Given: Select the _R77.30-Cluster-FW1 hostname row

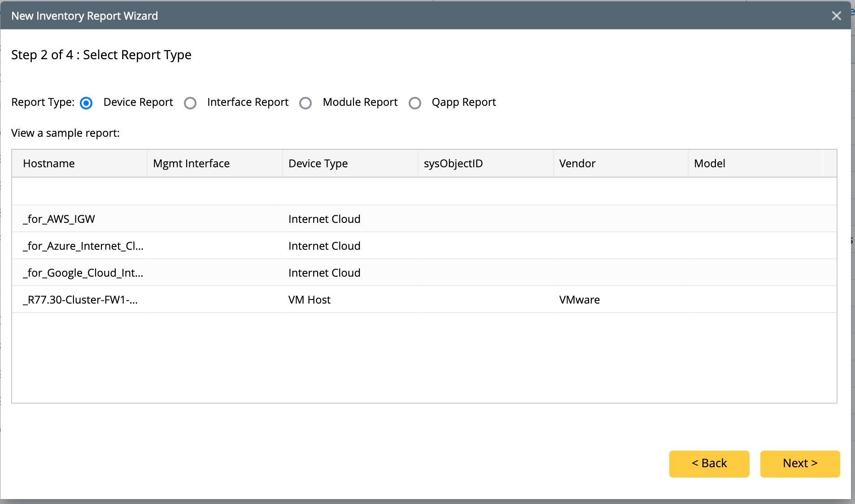Looking at the screenshot, I should coord(80,300).
